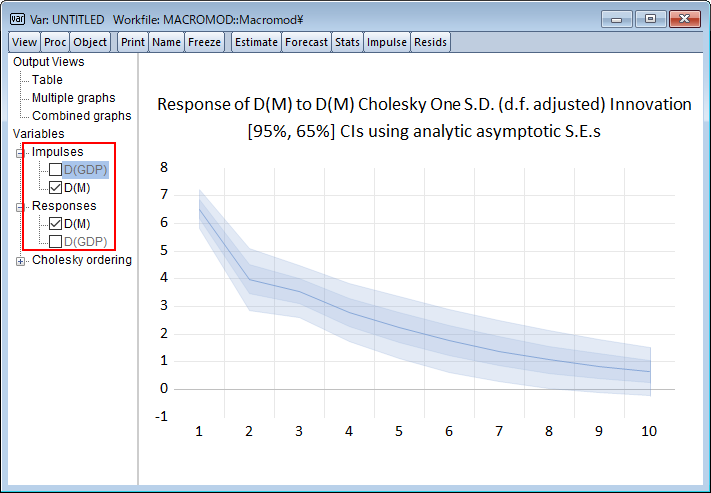Click the Cholesky ordering label
The width and height of the screenshot is (711, 493).
(x=82, y=260)
